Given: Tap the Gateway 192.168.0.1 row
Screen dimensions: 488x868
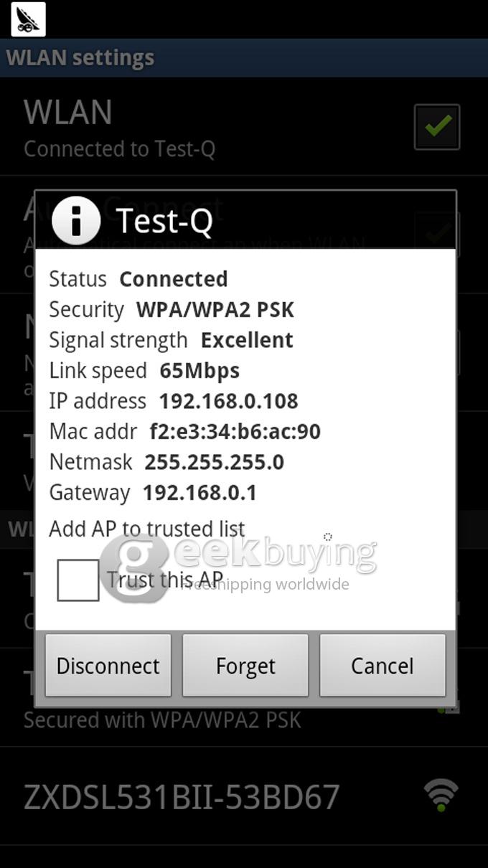Looking at the screenshot, I should point(153,493).
